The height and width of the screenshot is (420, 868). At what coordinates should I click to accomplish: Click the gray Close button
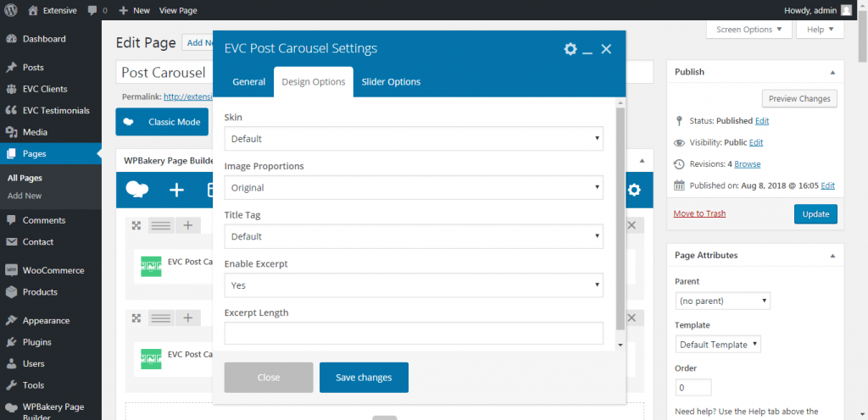pos(269,378)
